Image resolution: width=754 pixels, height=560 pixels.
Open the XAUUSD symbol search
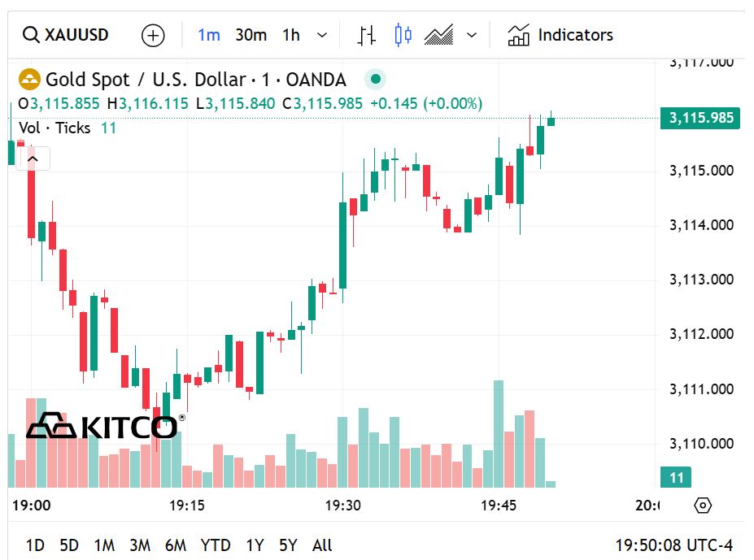point(66,35)
